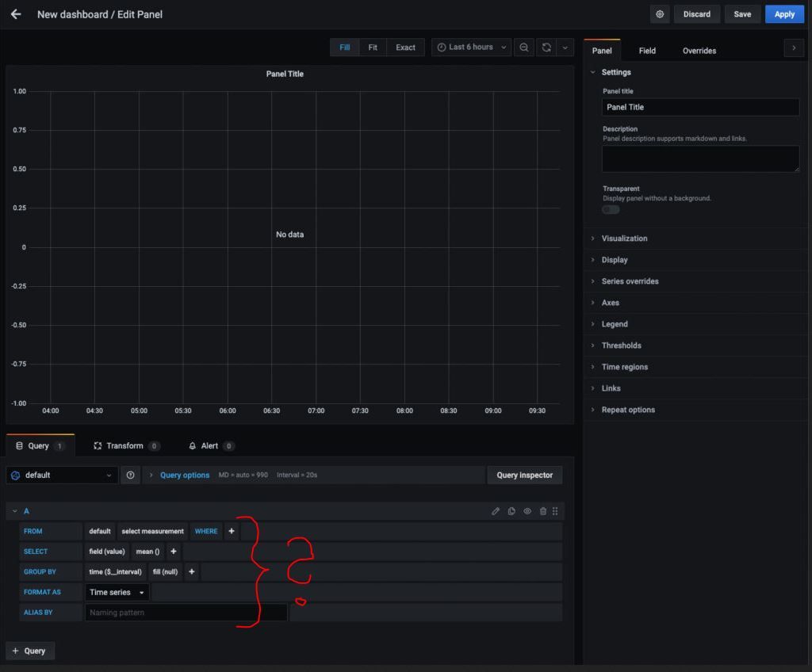This screenshot has height=672, width=812.
Task: Click the time ($__interval) segment
Action: coord(115,571)
